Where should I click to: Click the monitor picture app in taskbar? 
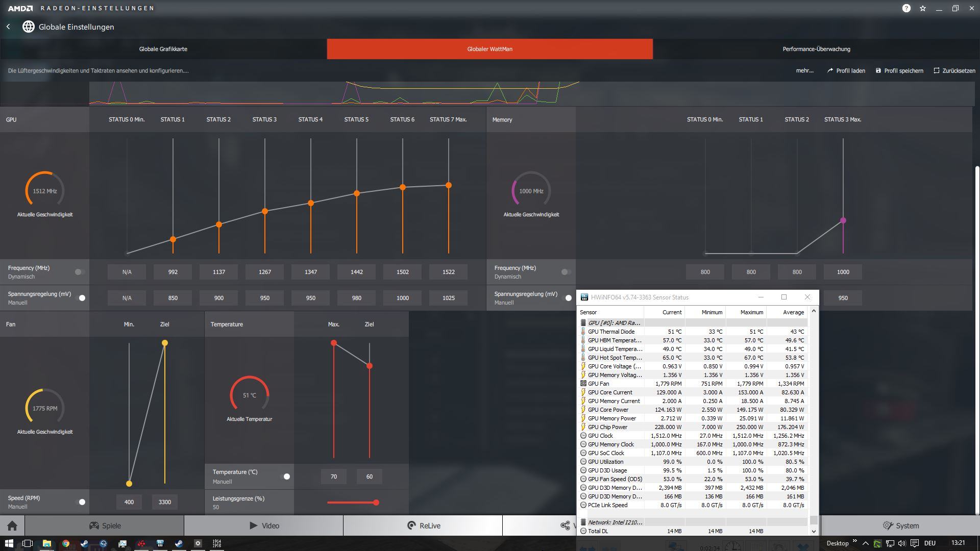click(122, 543)
